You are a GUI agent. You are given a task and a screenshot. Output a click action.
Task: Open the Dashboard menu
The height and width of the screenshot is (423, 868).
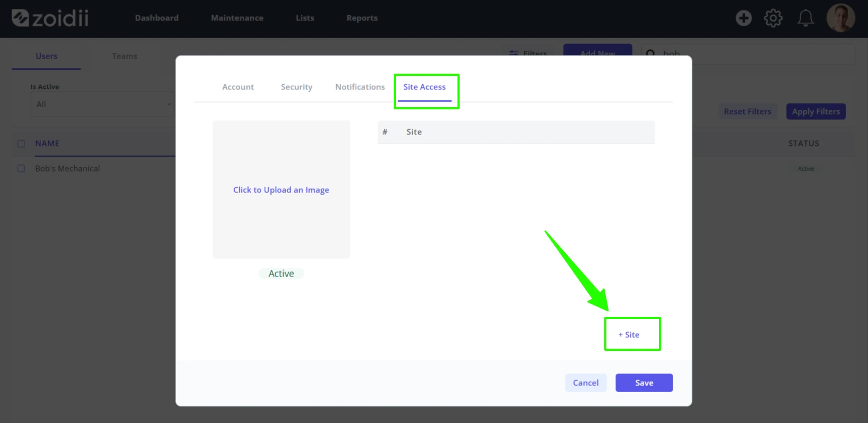tap(157, 18)
